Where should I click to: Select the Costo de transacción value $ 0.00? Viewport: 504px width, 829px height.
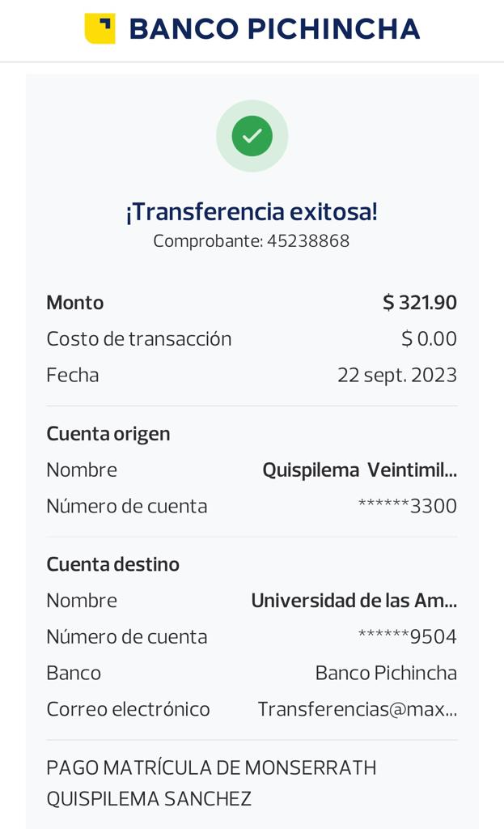pos(429,339)
